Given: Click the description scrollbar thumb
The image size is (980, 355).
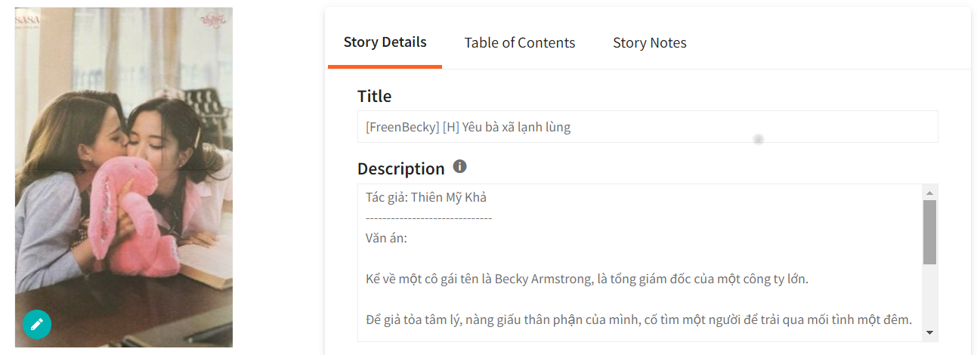Looking at the screenshot, I should pyautogui.click(x=929, y=232).
